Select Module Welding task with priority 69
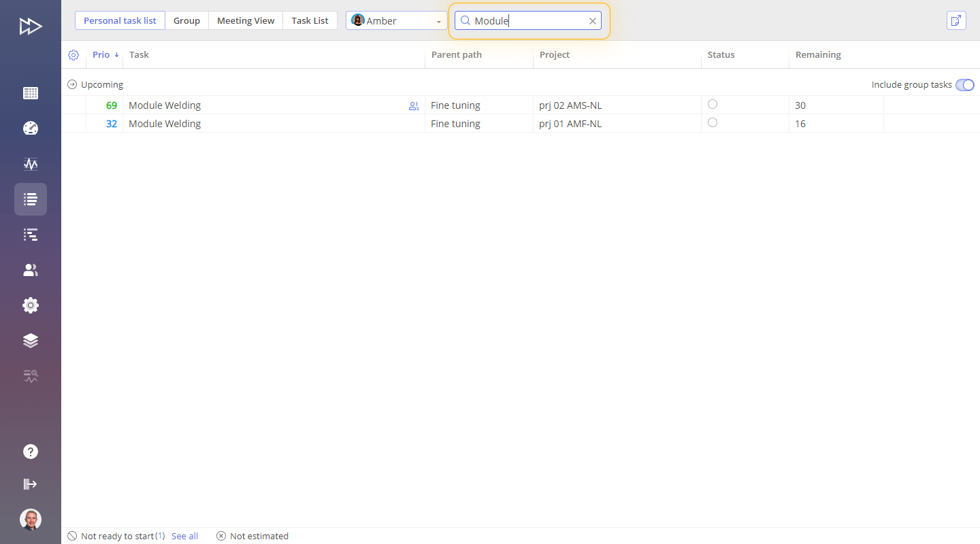 [165, 105]
